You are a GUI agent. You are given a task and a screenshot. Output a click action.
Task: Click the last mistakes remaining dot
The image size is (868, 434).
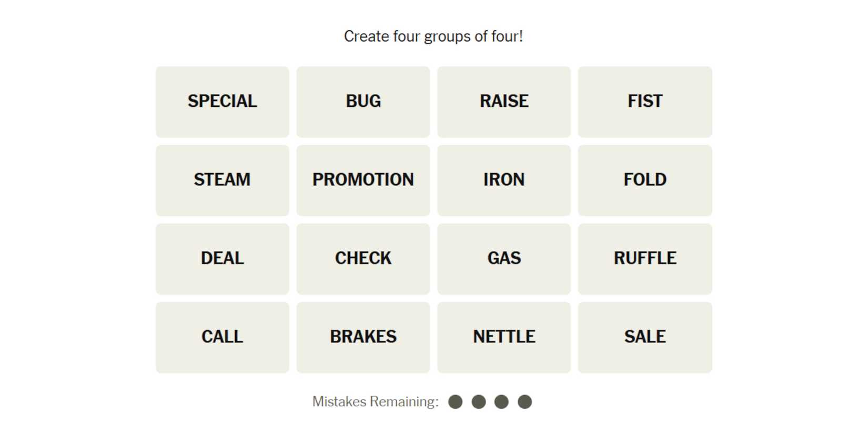[x=524, y=402]
